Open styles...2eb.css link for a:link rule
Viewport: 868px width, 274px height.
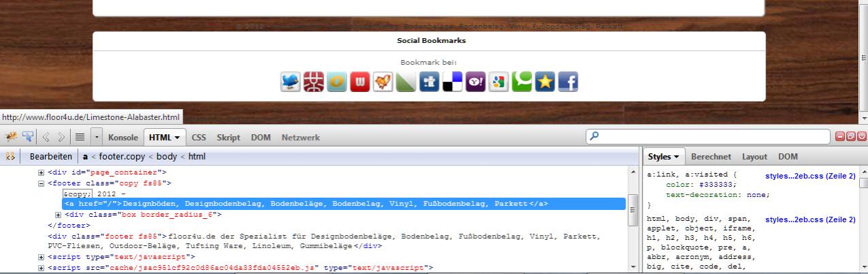(809, 176)
